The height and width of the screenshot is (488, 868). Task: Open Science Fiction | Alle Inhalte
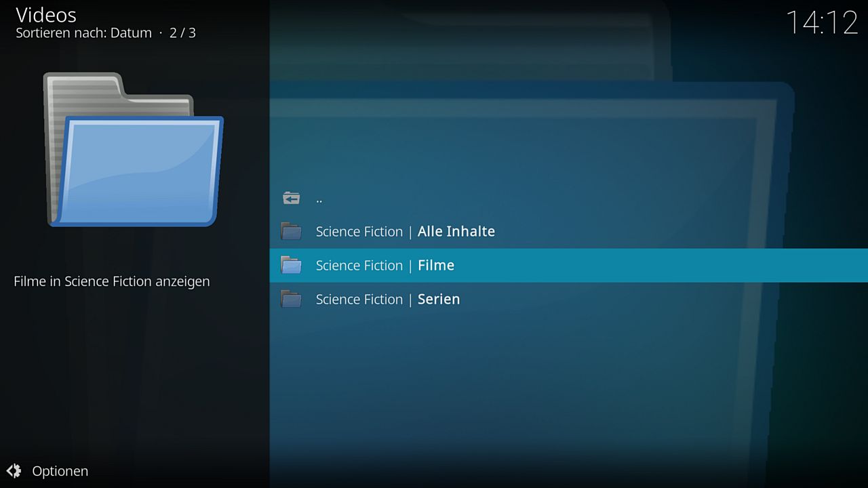pos(569,231)
